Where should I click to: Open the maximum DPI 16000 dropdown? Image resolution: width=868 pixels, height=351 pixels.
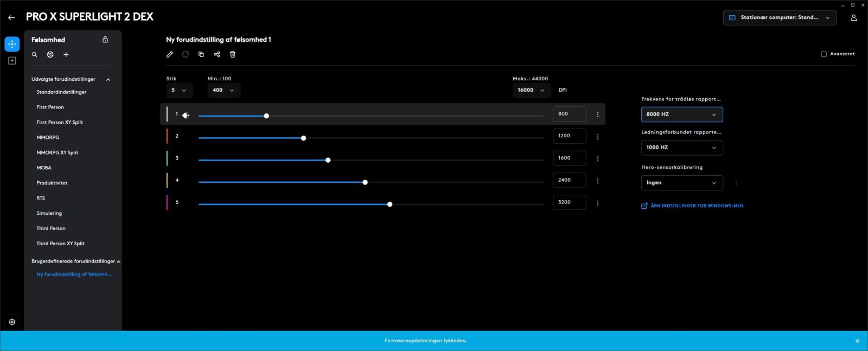pos(532,90)
